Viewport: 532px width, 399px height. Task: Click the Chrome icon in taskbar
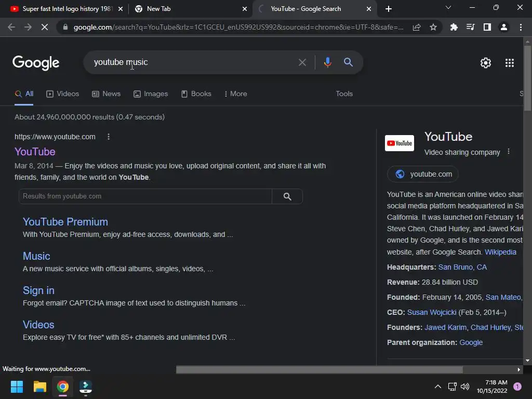click(x=63, y=387)
